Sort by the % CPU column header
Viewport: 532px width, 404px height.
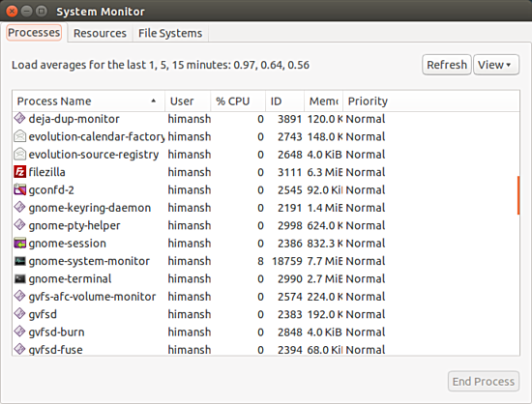pyautogui.click(x=238, y=101)
